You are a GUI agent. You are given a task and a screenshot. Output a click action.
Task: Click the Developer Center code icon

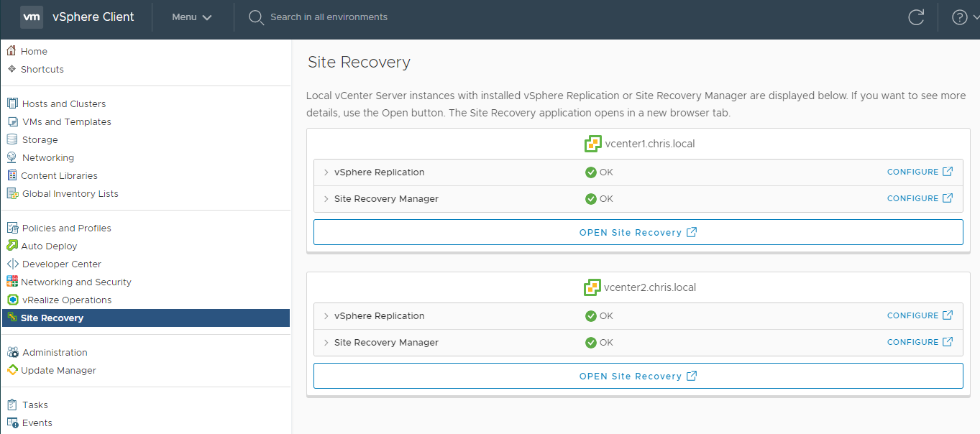click(x=12, y=264)
